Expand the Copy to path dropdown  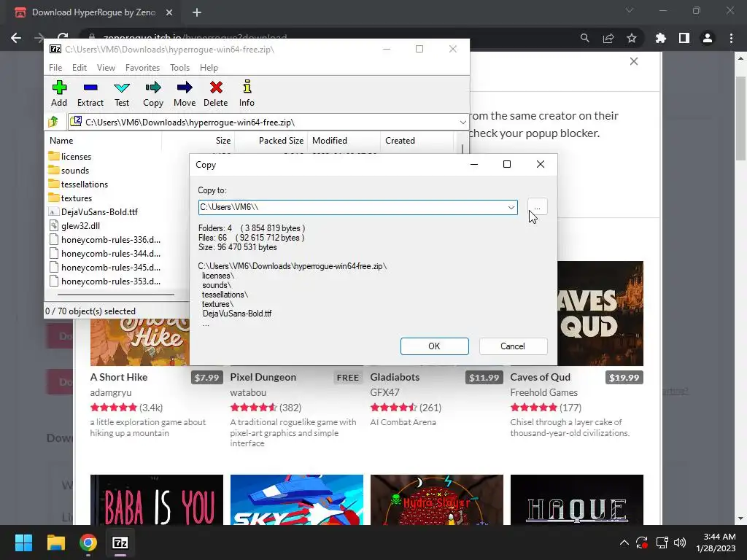(511, 207)
